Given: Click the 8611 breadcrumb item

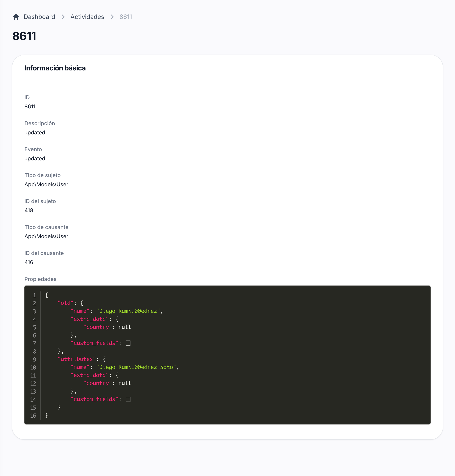Looking at the screenshot, I should tap(126, 17).
